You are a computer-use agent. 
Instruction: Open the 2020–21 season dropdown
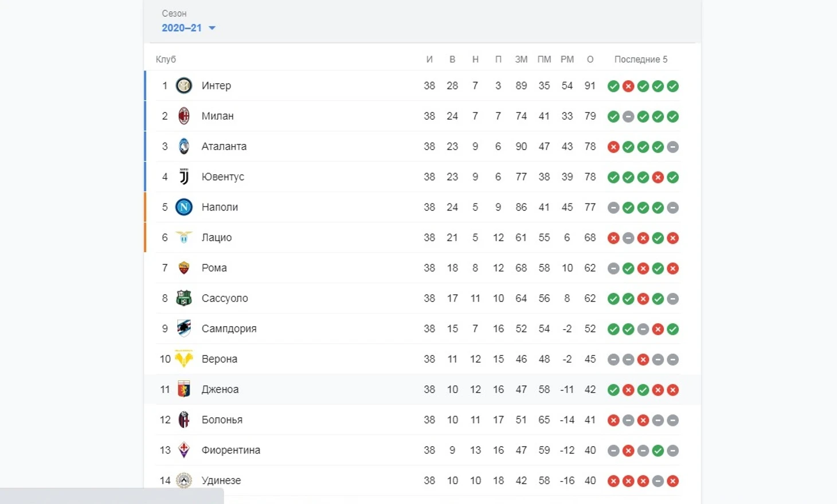(x=189, y=28)
